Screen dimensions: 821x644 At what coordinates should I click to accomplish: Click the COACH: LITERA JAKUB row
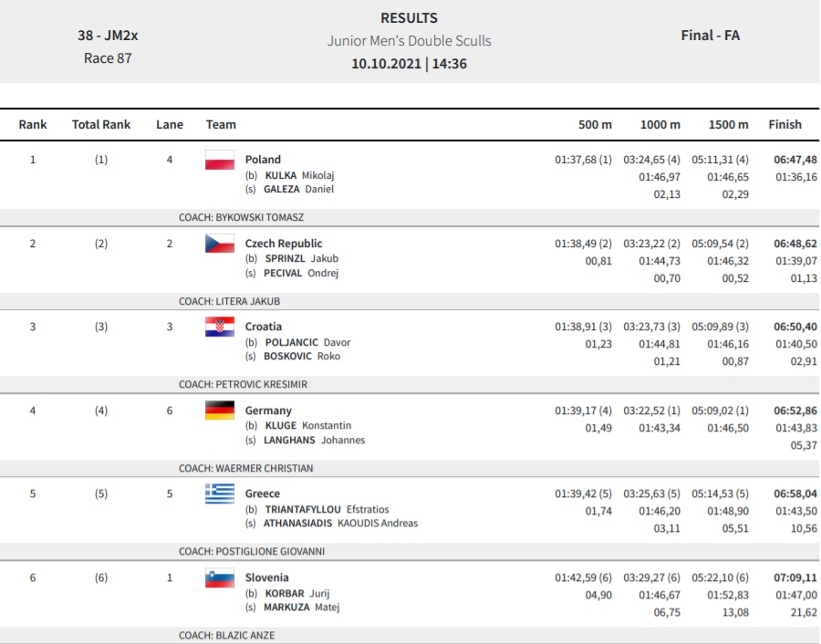[410, 302]
